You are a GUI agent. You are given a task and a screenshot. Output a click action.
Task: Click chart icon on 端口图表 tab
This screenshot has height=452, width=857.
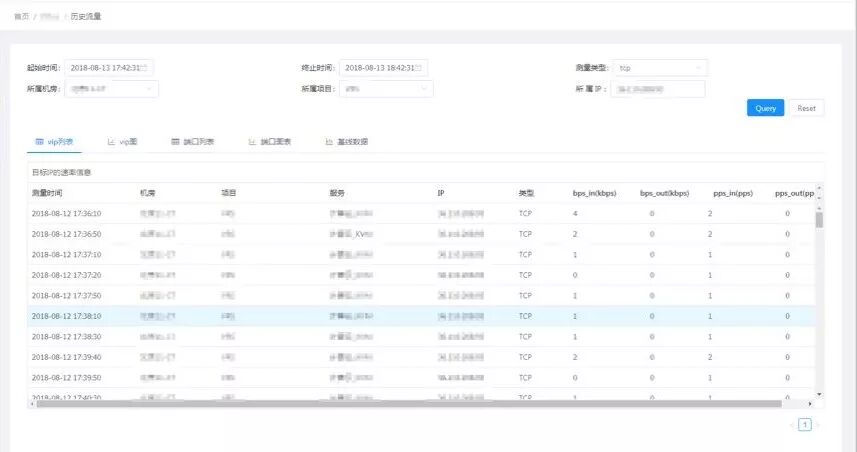pos(252,142)
